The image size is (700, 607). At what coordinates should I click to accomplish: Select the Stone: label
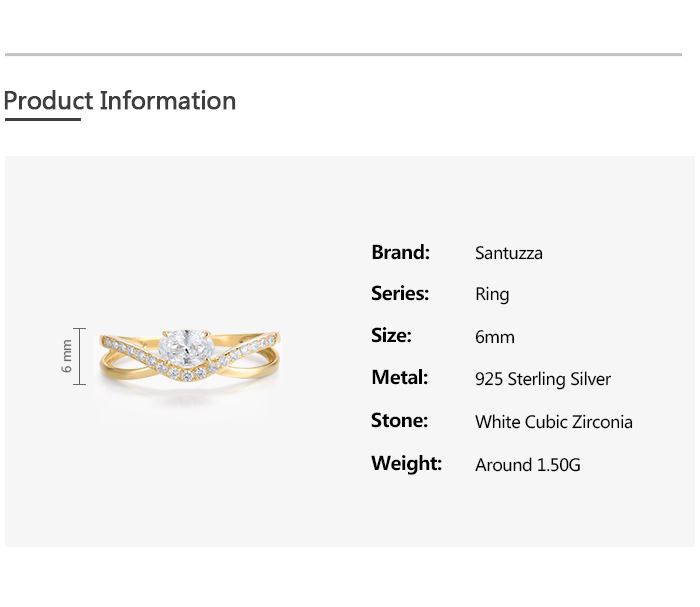[399, 421]
